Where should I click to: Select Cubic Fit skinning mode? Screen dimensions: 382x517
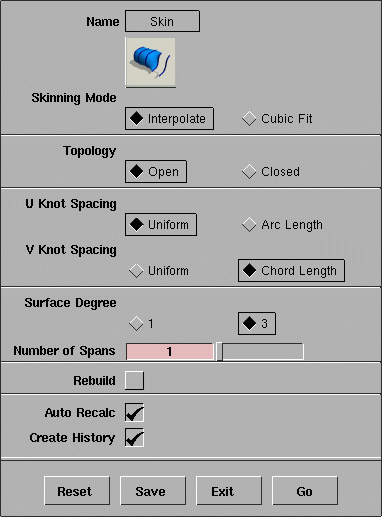[x=277, y=119]
